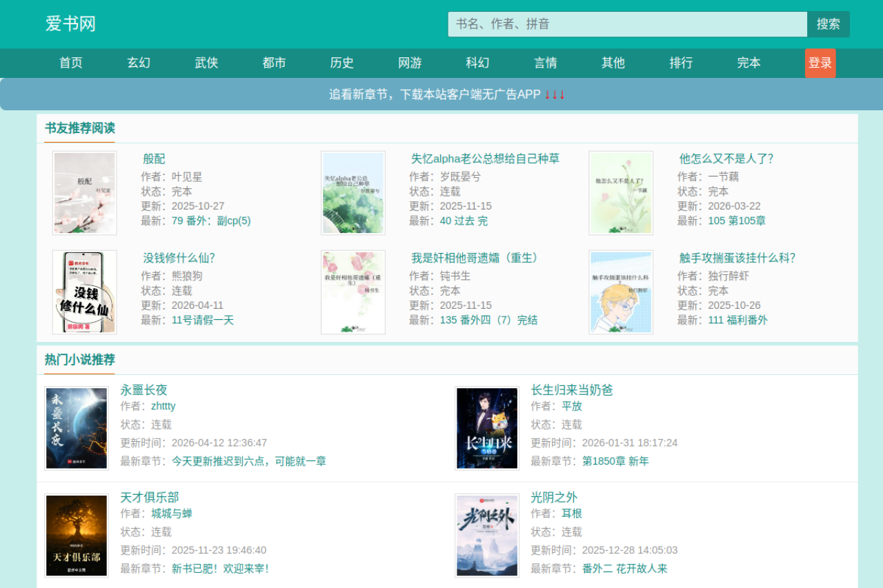Click the 搜索 search button
The image size is (883, 588).
tap(828, 24)
